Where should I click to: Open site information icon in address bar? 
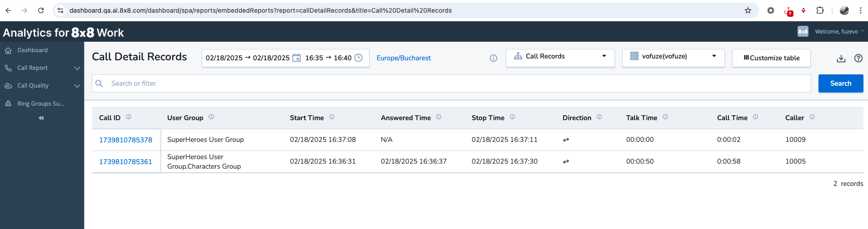point(60,10)
